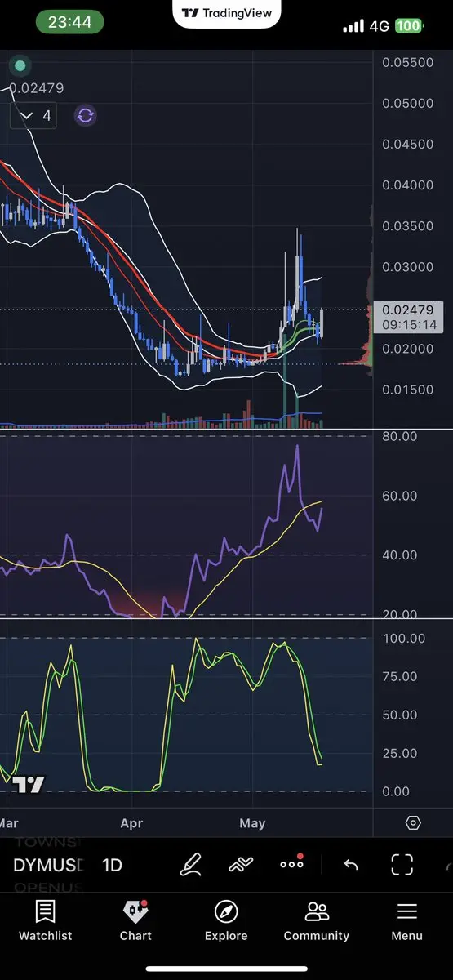This screenshot has width=453, height=980.
Task: Tap the 23:44 time pill
Action: [x=69, y=23]
